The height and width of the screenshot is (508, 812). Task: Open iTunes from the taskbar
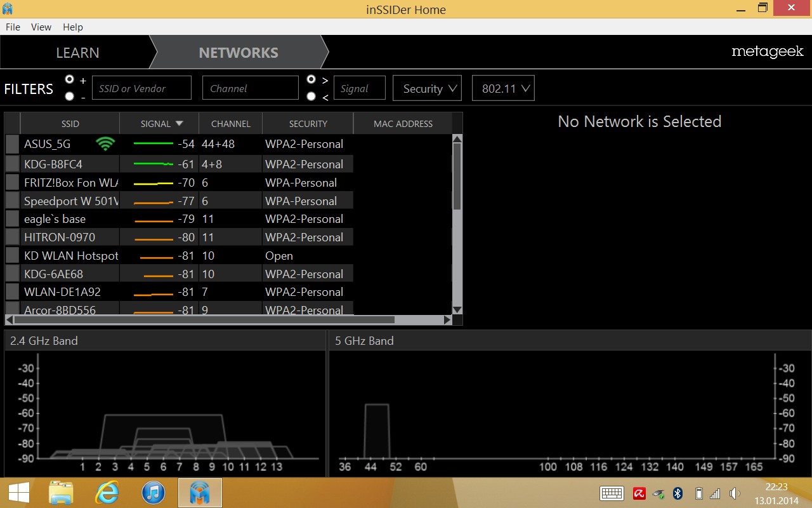[x=153, y=492]
